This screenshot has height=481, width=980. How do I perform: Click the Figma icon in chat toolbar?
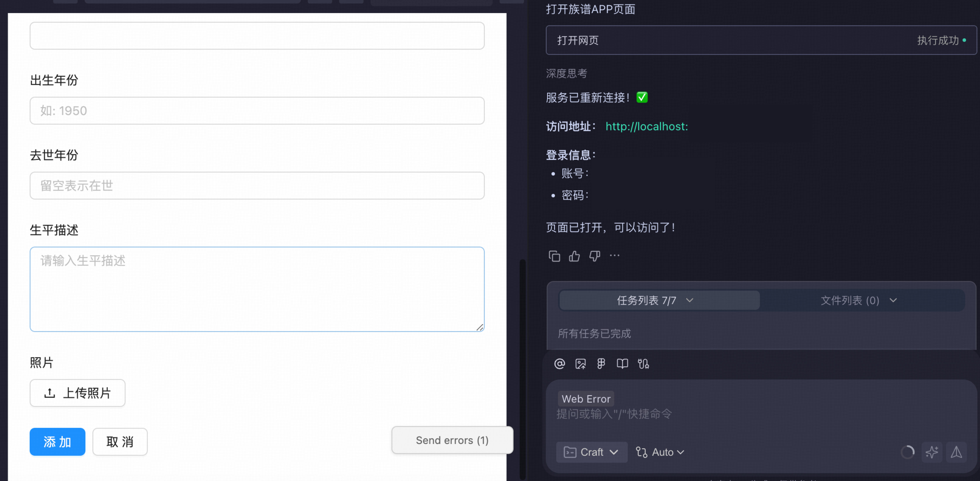601,364
